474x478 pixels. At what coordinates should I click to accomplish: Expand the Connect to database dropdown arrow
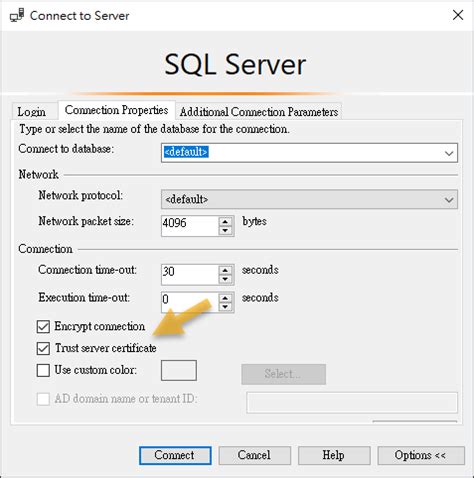(x=449, y=153)
